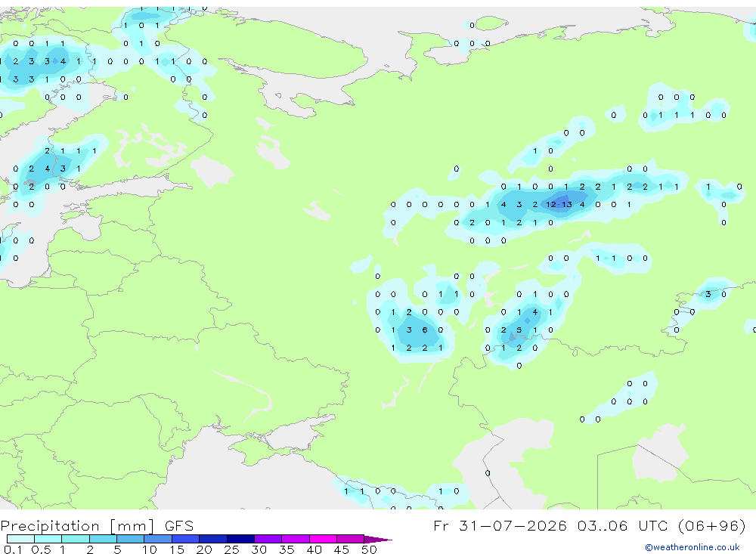
Task: Click the "20" legend scale label
Action: pyautogui.click(x=204, y=549)
